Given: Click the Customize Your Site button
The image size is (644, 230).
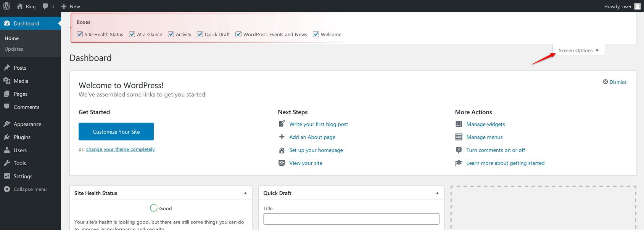Looking at the screenshot, I should point(116,131).
